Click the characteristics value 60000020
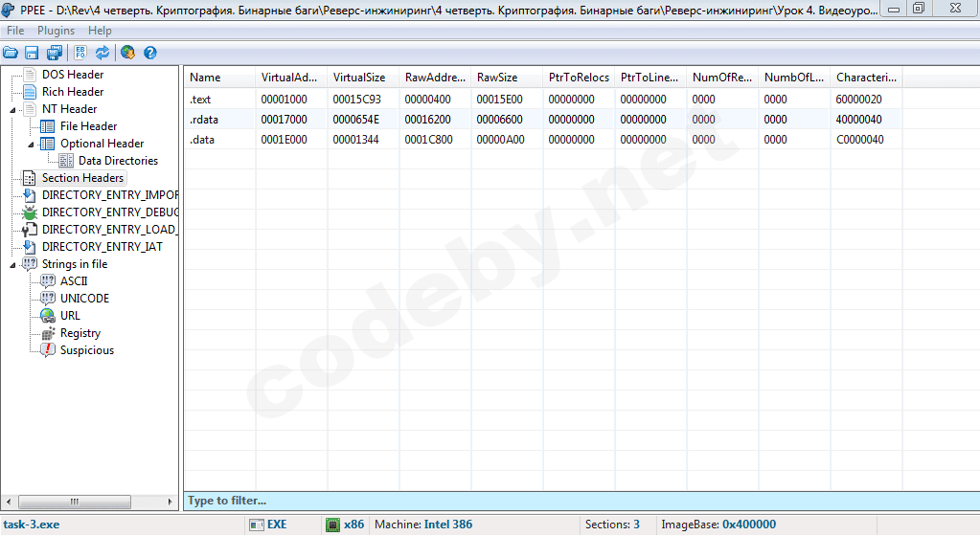This screenshot has width=980, height=536. coord(858,100)
